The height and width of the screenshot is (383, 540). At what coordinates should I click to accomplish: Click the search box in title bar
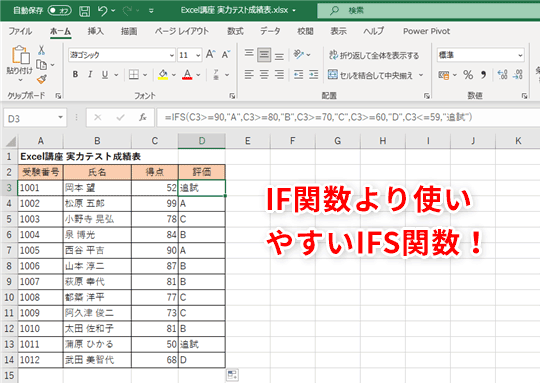click(x=428, y=11)
